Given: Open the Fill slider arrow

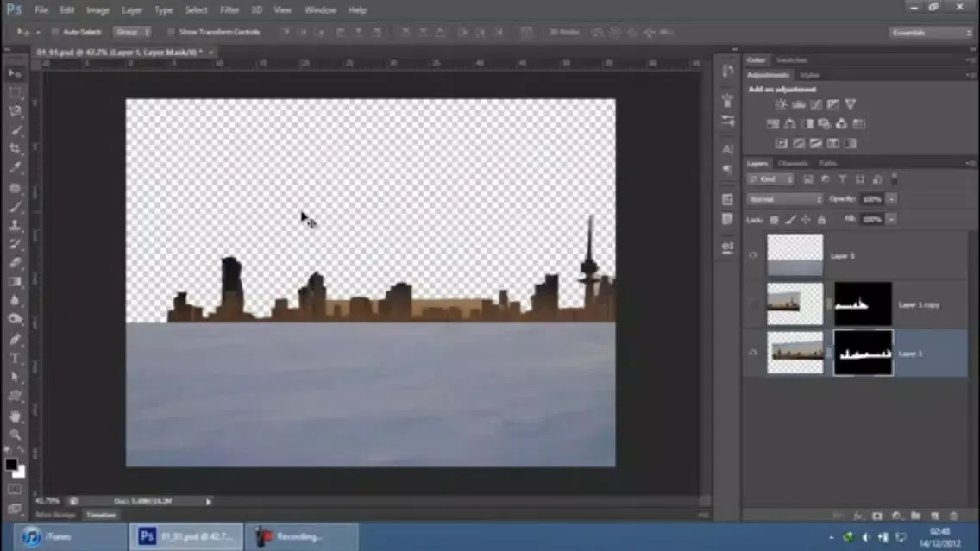Looking at the screenshot, I should (x=892, y=219).
